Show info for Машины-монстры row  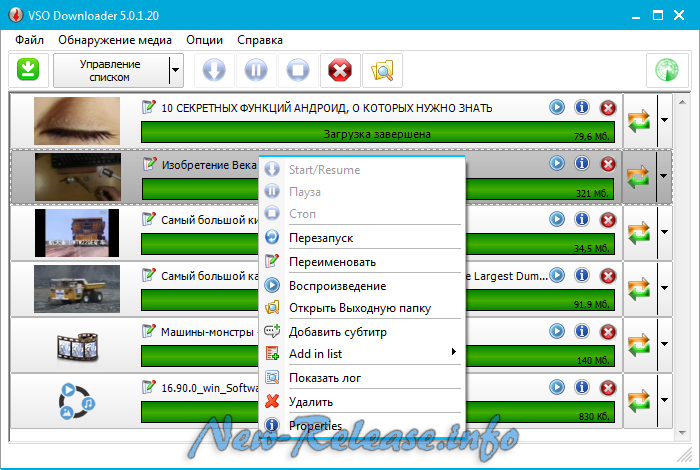pyautogui.click(x=582, y=331)
